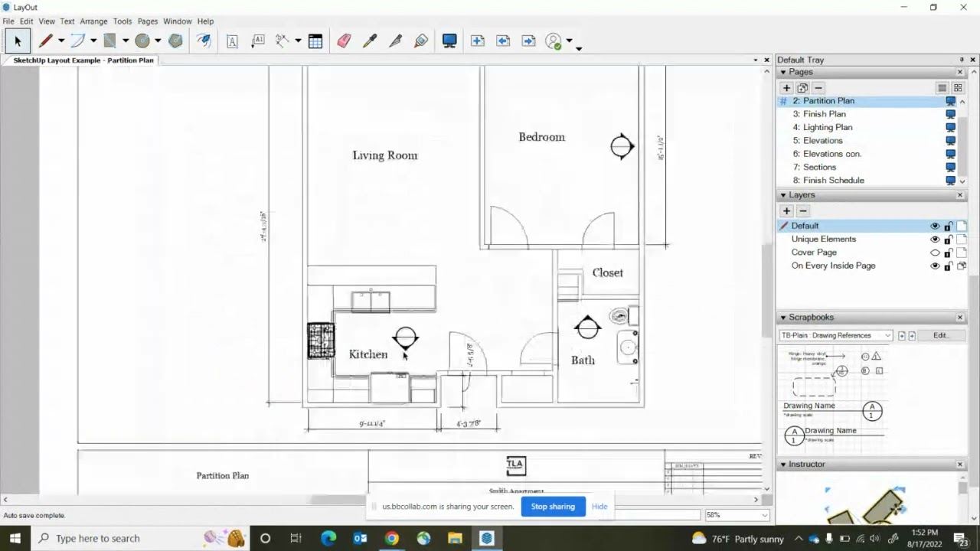Open the zoom percentage 58% box
Screen dimensions: 980x551
(x=737, y=515)
